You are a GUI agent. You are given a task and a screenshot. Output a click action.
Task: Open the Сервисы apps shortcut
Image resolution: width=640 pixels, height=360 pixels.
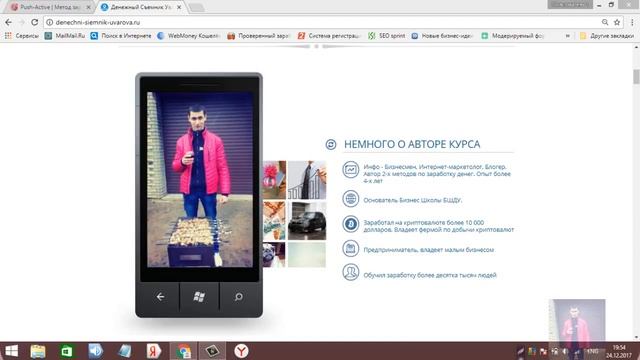(x=22, y=36)
